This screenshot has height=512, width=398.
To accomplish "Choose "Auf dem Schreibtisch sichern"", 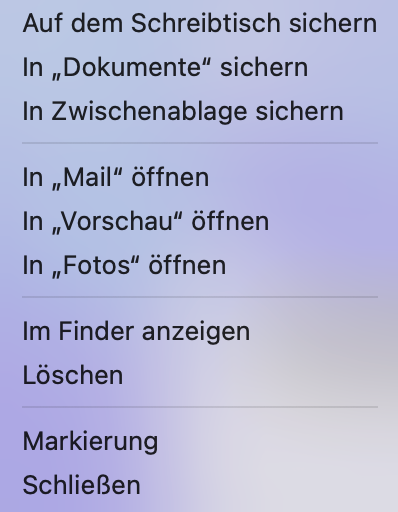I will 199,23.
